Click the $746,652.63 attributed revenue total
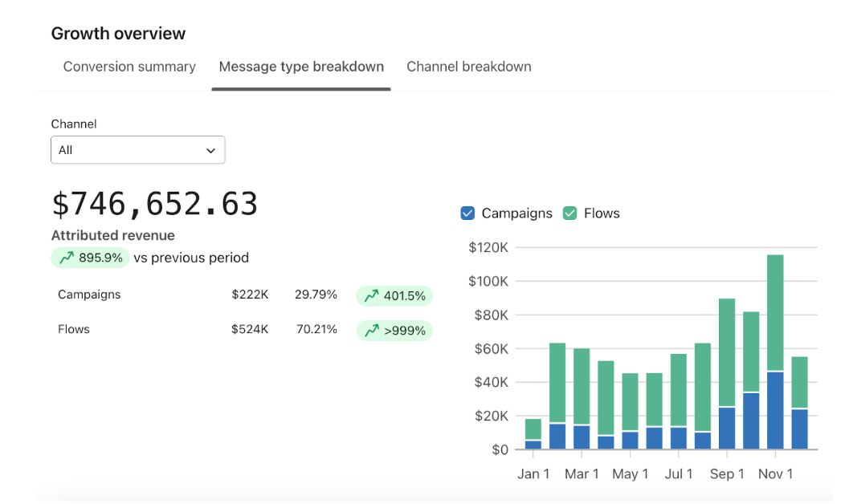Viewport: 845px width, 504px height. coord(154,204)
